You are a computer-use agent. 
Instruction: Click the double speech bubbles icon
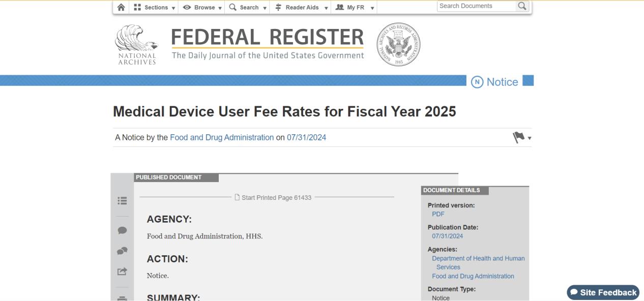pos(122,251)
